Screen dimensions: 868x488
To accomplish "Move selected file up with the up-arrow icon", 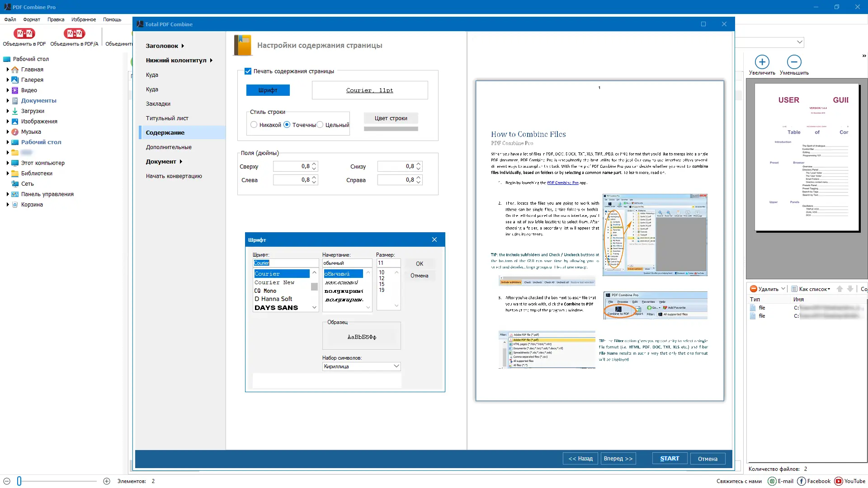I will click(840, 288).
